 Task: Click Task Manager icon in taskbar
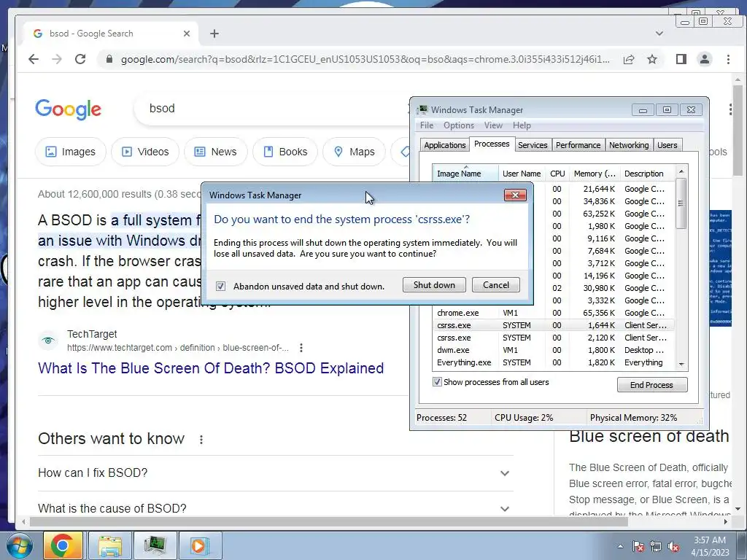tap(155, 545)
